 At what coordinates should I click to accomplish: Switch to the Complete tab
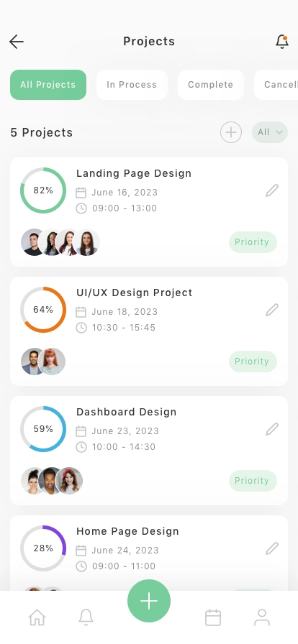[211, 85]
